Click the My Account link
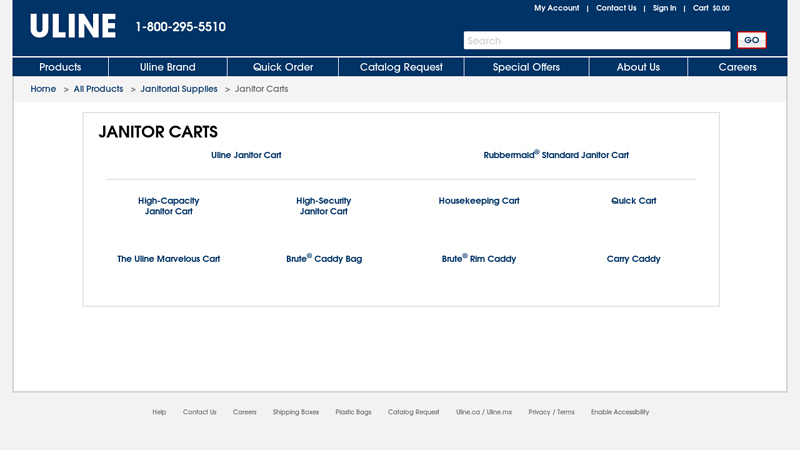This screenshot has height=450, width=800. point(556,8)
